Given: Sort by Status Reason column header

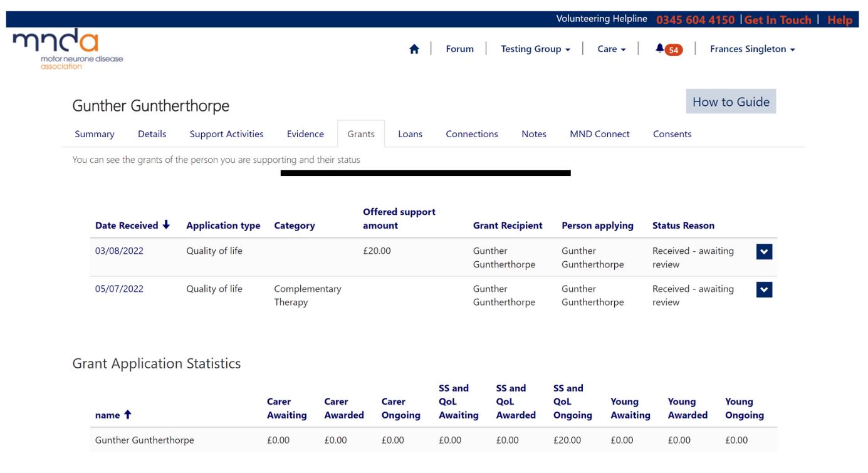Looking at the screenshot, I should (x=683, y=226).
